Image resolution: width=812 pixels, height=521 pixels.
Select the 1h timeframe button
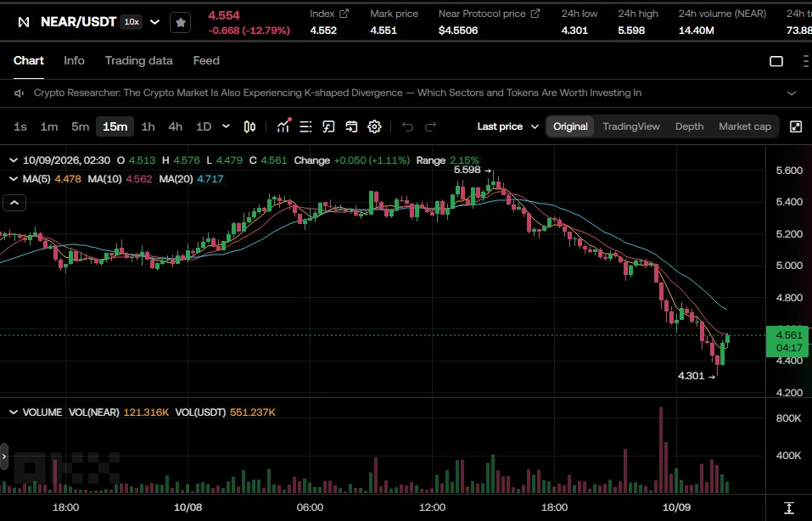click(x=148, y=126)
